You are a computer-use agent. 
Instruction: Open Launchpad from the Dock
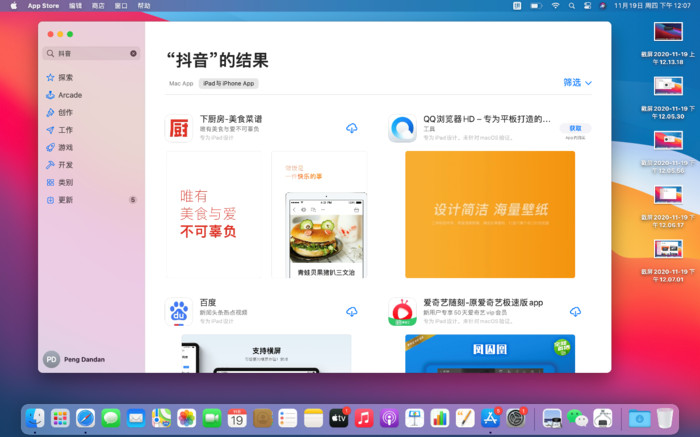coord(60,418)
